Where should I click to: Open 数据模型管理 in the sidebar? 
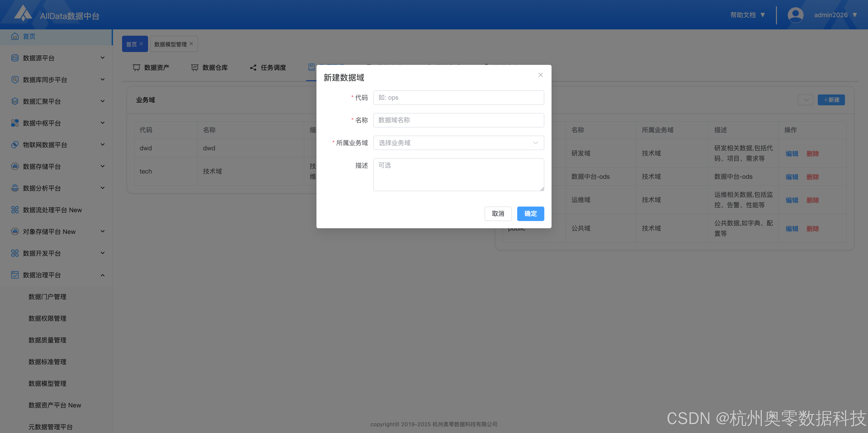47,384
